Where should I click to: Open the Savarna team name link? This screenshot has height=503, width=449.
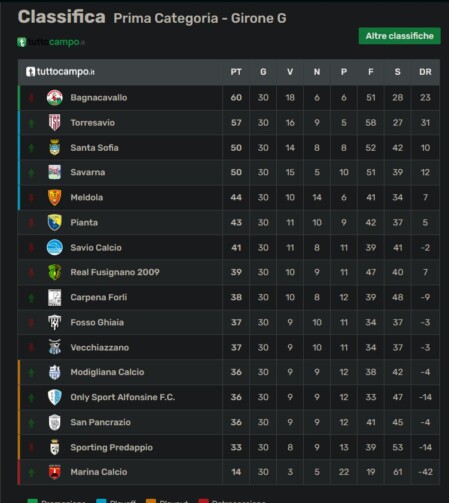(88, 172)
